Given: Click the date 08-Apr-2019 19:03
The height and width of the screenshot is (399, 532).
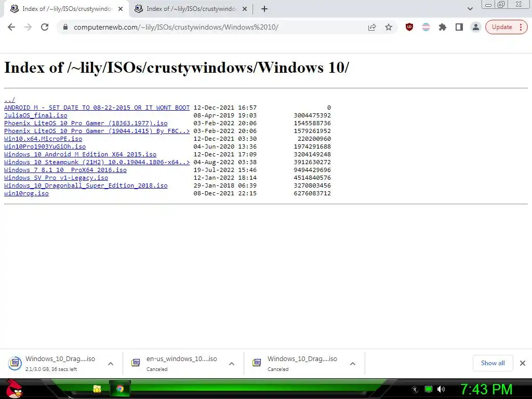Looking at the screenshot, I should [x=225, y=115].
